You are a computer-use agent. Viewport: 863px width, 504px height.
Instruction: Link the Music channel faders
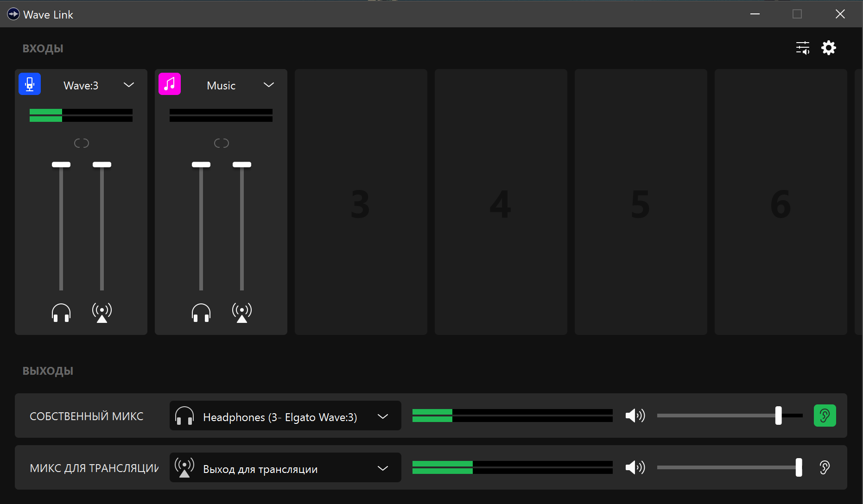(x=222, y=143)
